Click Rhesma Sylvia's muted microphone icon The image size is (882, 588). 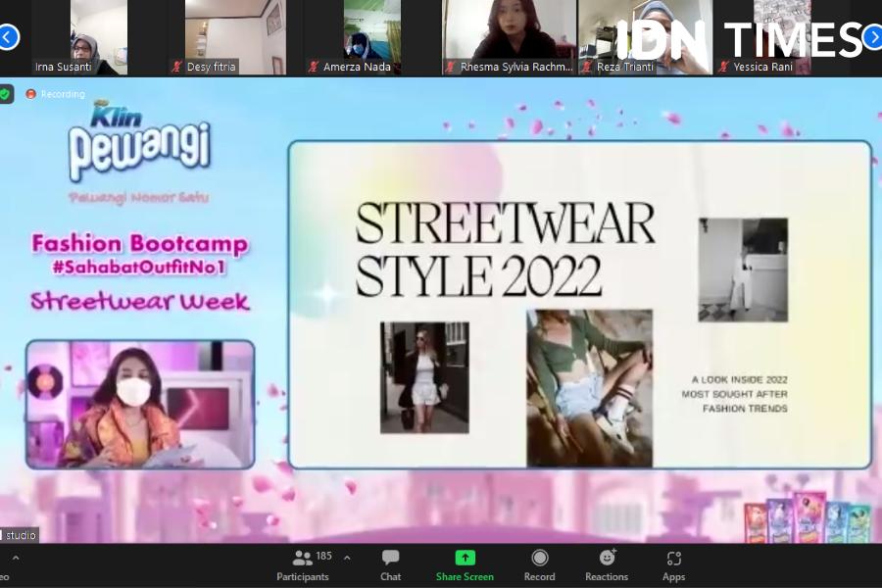click(451, 67)
